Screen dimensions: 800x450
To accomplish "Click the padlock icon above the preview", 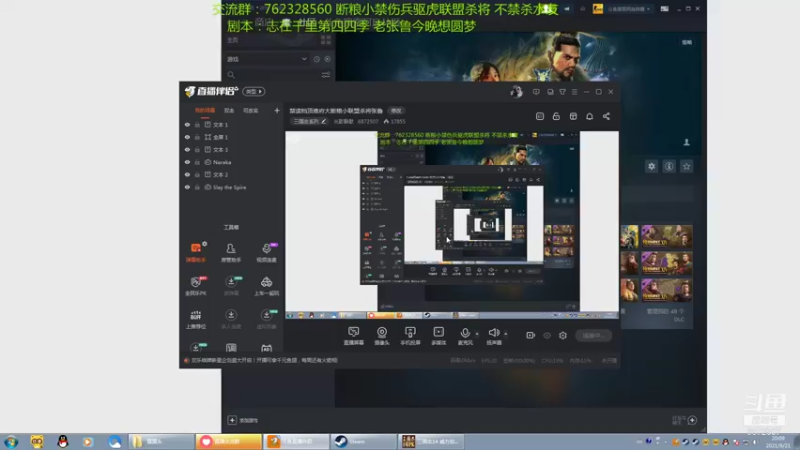I will coord(556,116).
